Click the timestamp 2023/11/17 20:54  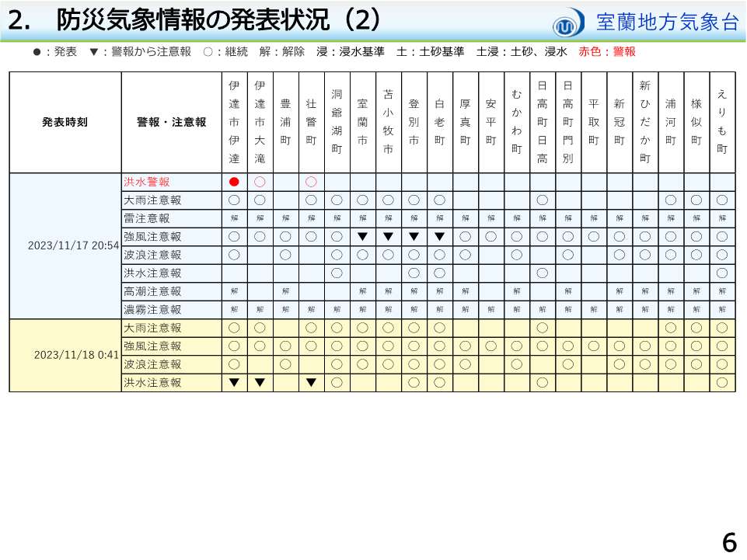tap(73, 245)
